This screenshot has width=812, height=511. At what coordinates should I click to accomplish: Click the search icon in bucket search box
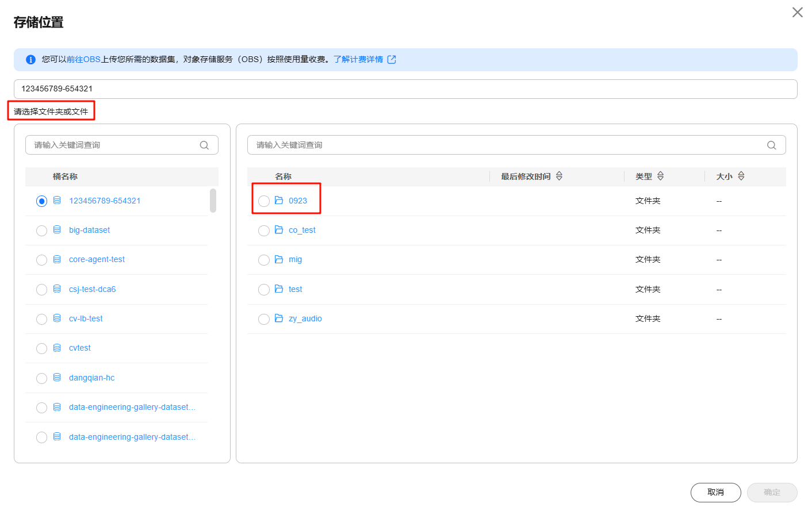pyautogui.click(x=204, y=145)
